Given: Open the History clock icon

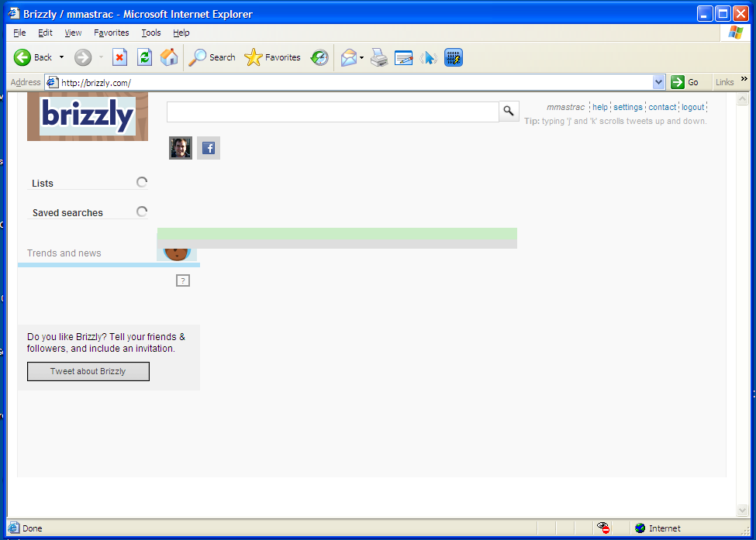Looking at the screenshot, I should click(319, 57).
